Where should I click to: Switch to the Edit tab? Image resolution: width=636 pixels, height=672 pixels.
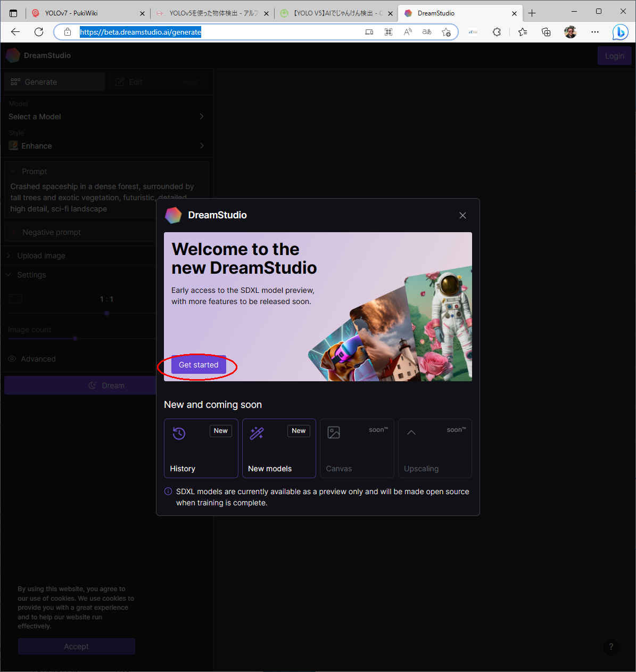(129, 82)
